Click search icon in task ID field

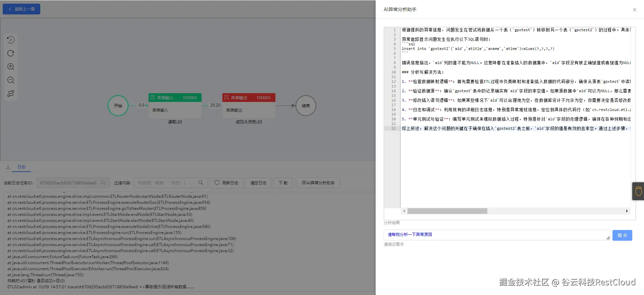(x=103, y=183)
